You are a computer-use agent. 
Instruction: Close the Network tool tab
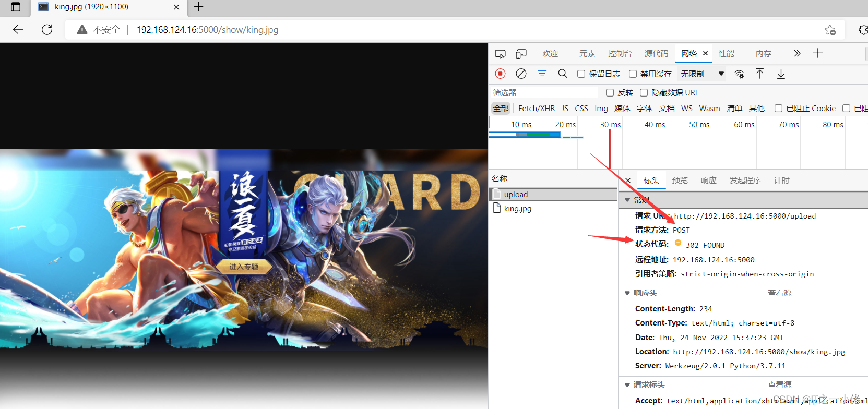[705, 53]
